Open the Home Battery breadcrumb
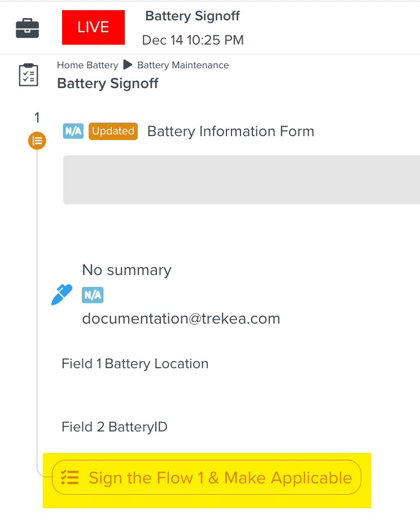This screenshot has height=532, width=420. pos(88,65)
